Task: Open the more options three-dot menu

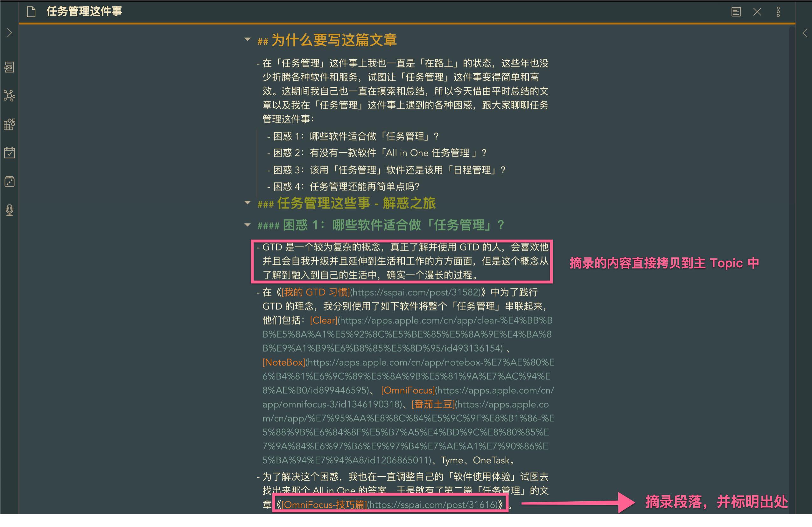Action: [778, 12]
